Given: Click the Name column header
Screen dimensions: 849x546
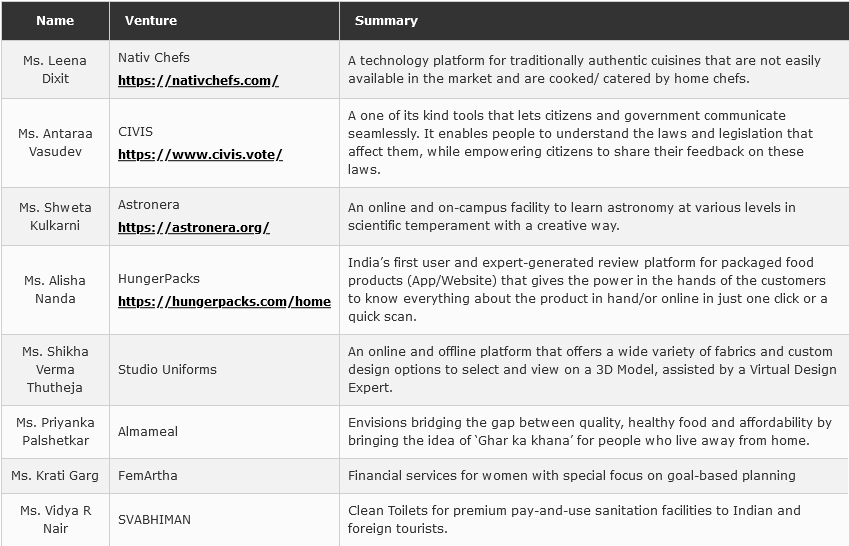Looking at the screenshot, I should 55,20.
